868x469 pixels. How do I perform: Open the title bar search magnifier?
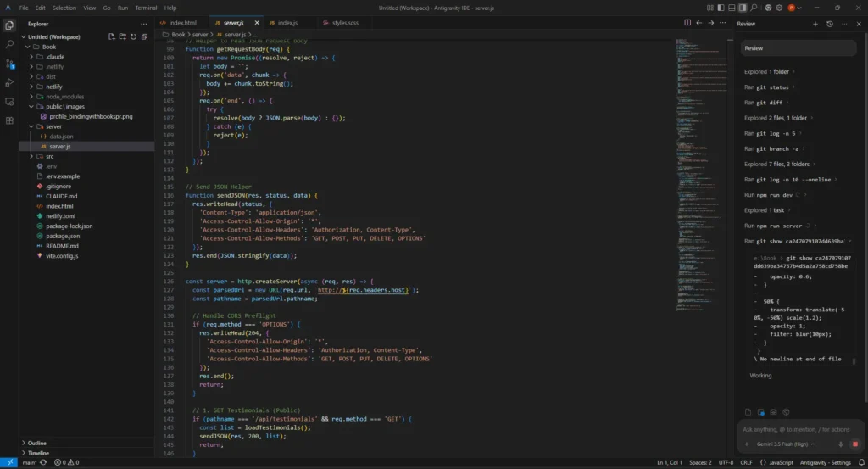coord(754,8)
